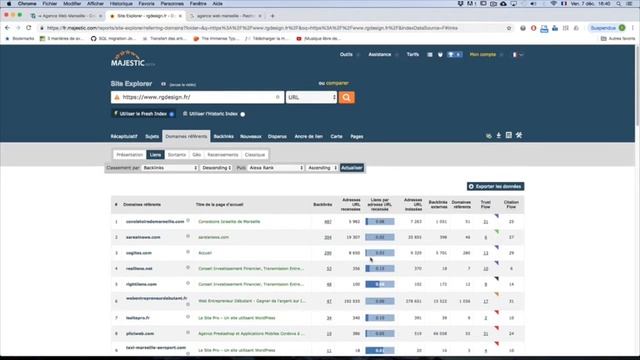The height and width of the screenshot is (360, 640).
Task: Expand the Outils menu
Action: coord(349,54)
